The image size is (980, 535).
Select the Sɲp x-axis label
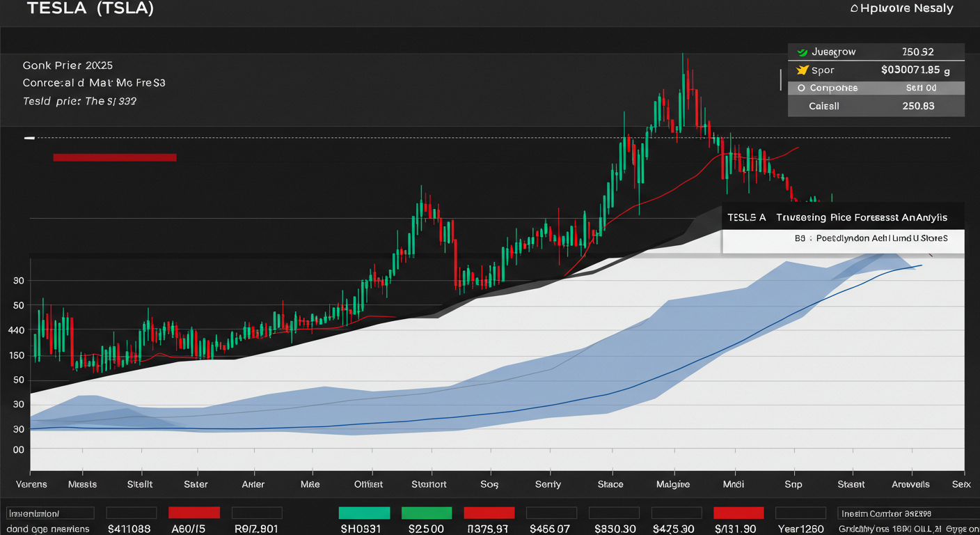793,484
